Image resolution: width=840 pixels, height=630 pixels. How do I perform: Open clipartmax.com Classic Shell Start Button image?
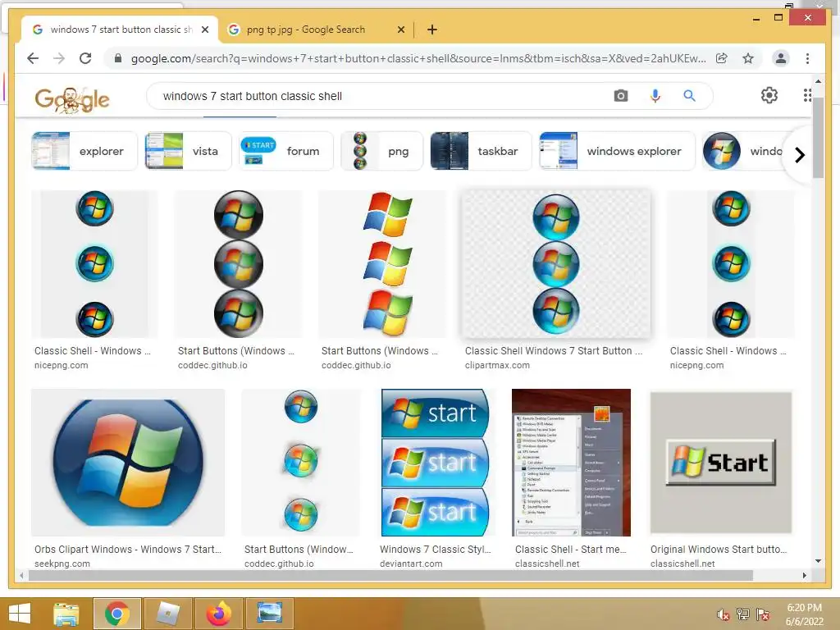[556, 263]
